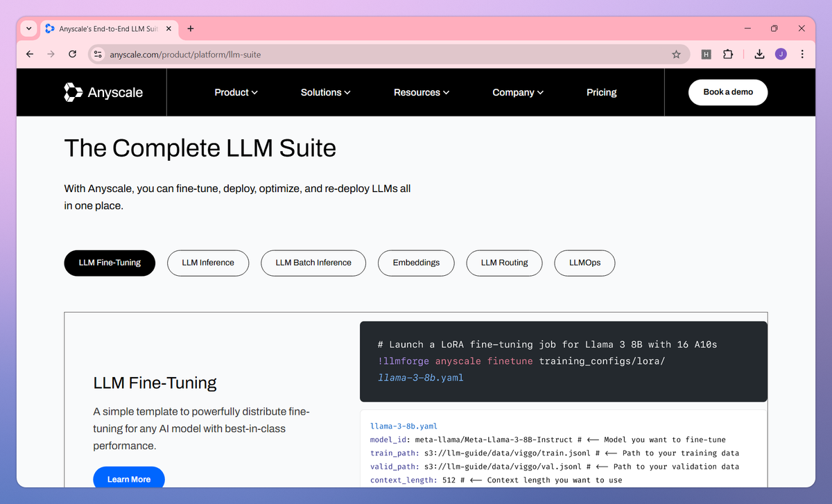This screenshot has height=504, width=832.
Task: Click The Complete LLM Suite heading
Action: click(x=200, y=148)
